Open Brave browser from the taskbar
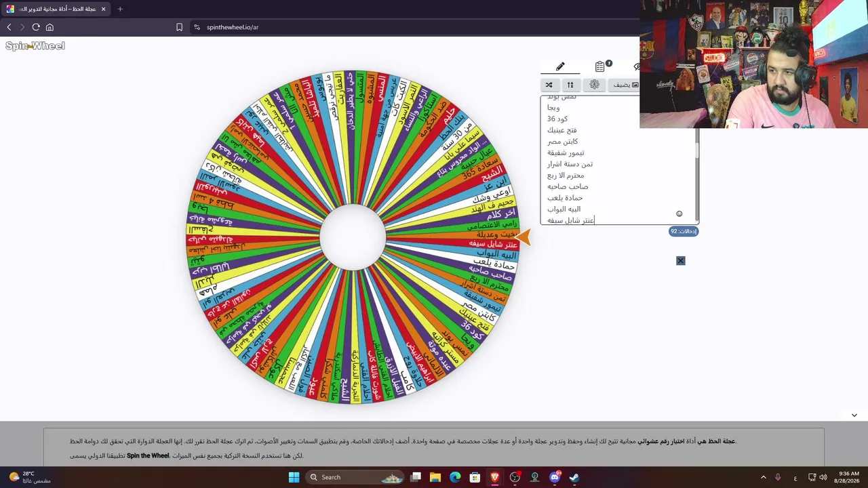Image resolution: width=868 pixels, height=488 pixels. pos(495,477)
